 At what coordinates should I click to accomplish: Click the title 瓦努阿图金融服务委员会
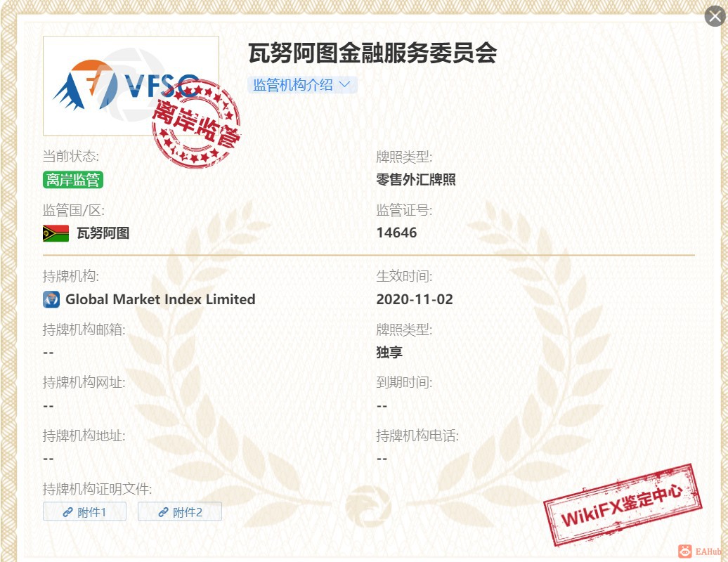(x=373, y=53)
